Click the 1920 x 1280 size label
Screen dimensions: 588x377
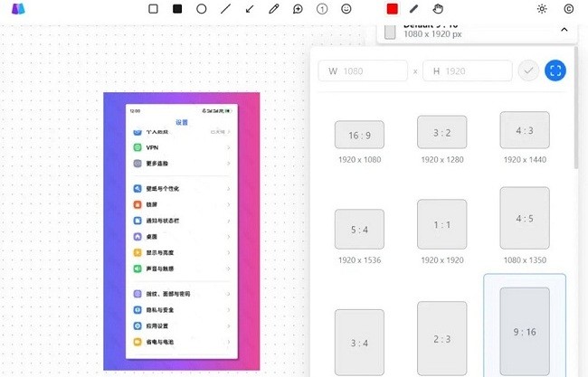(442, 160)
